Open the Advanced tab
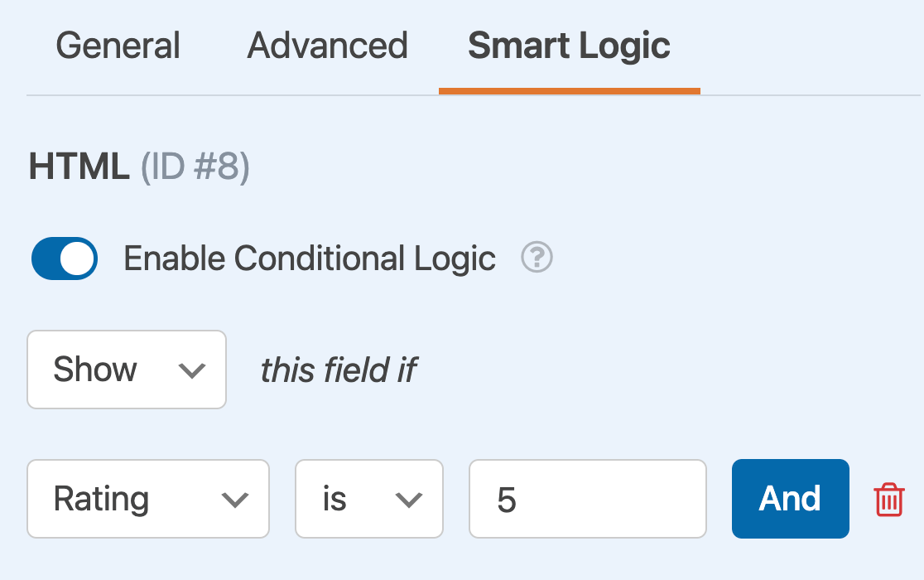 (x=328, y=46)
